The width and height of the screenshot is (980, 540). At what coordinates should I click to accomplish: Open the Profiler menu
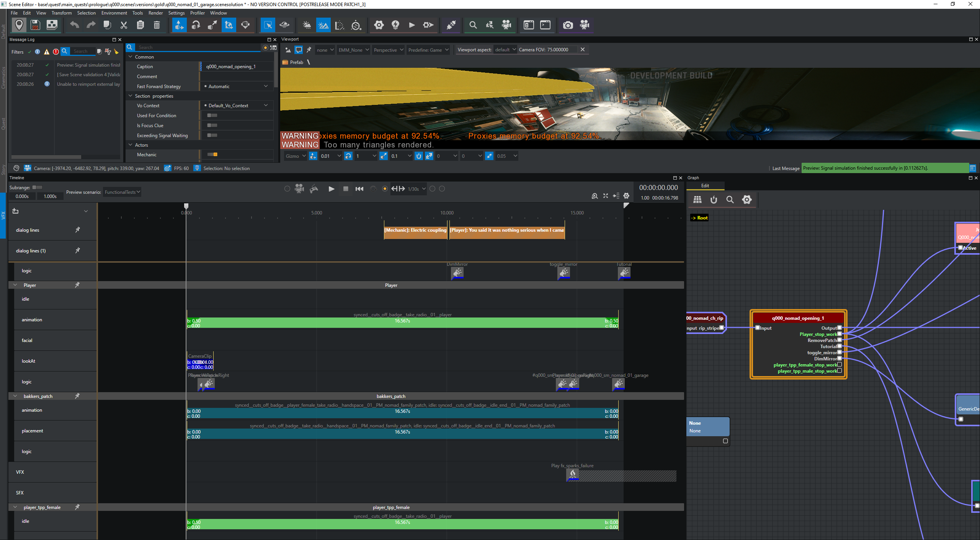point(198,13)
